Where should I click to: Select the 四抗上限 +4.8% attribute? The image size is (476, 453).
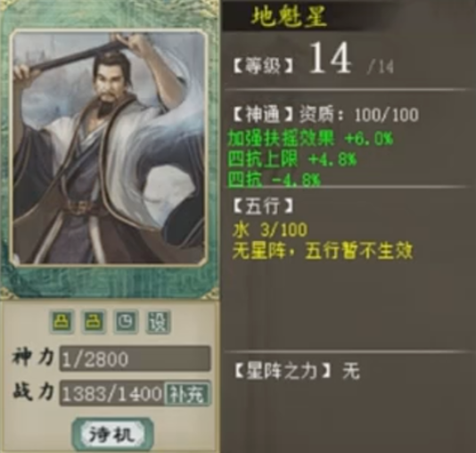pyautogui.click(x=292, y=159)
